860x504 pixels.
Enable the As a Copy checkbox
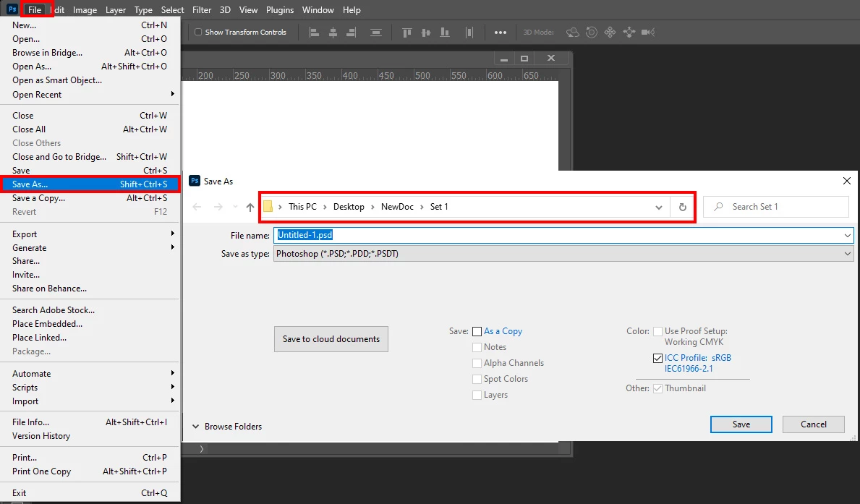point(477,331)
